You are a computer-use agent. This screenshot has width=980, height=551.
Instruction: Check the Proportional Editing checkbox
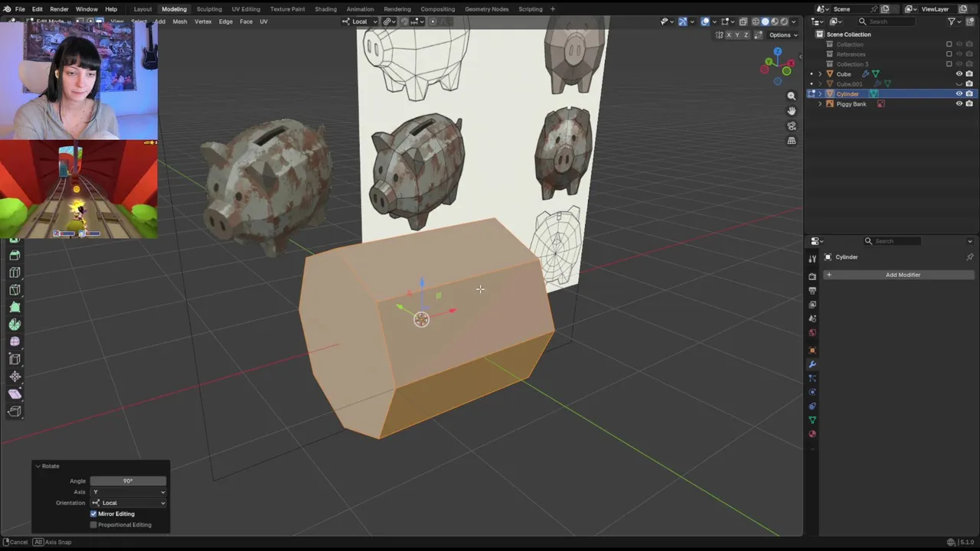click(x=93, y=525)
